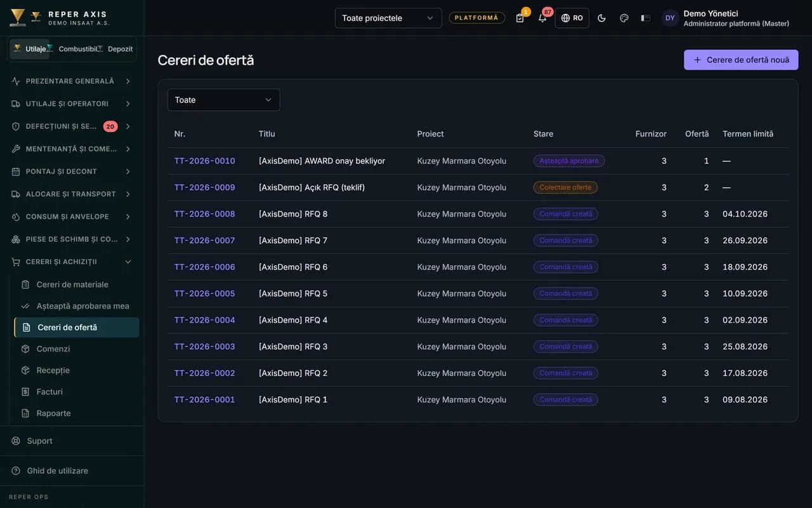This screenshot has height=508, width=812.
Task: Open the notifications bell showing 87
Action: click(x=542, y=18)
